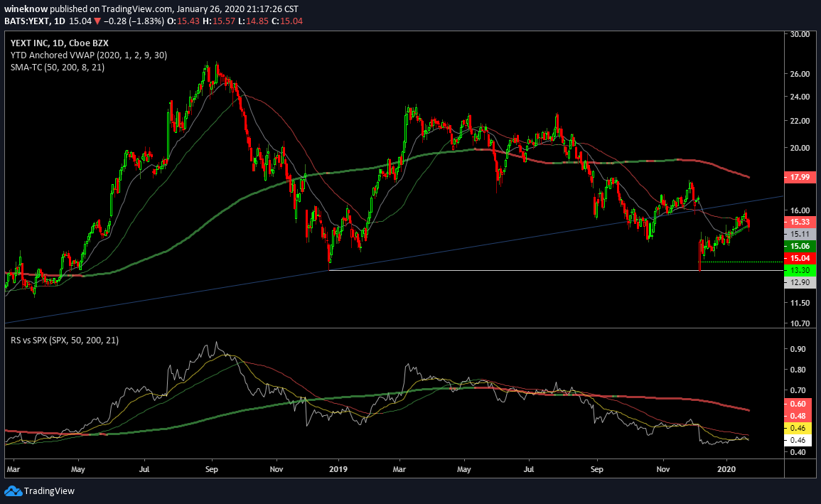821x504 pixels.
Task: Click the header close value C:15.04
Action: click(287, 21)
